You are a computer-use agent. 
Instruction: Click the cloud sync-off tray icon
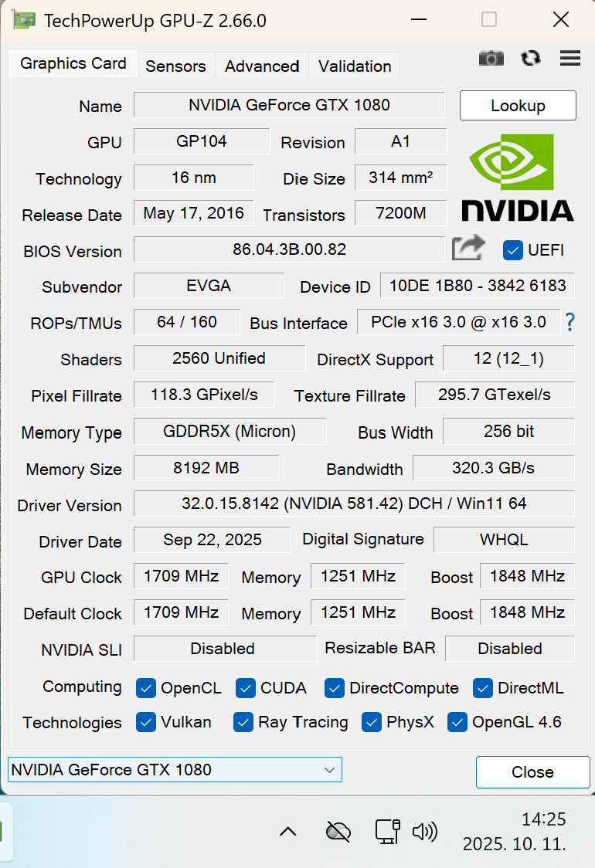338,831
